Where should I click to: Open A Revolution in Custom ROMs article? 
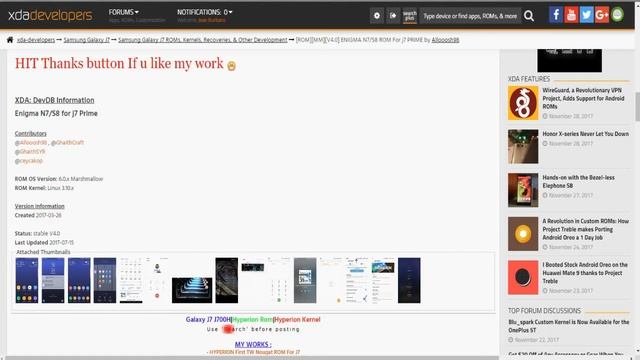click(x=585, y=229)
